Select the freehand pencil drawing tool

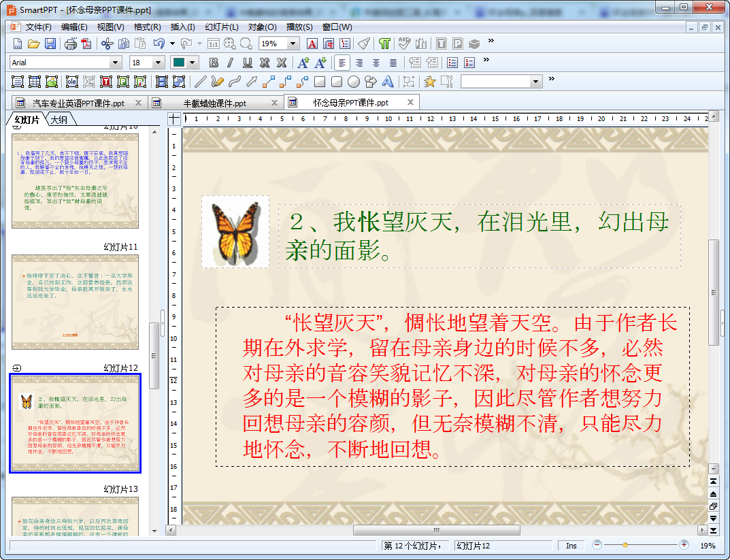(218, 82)
